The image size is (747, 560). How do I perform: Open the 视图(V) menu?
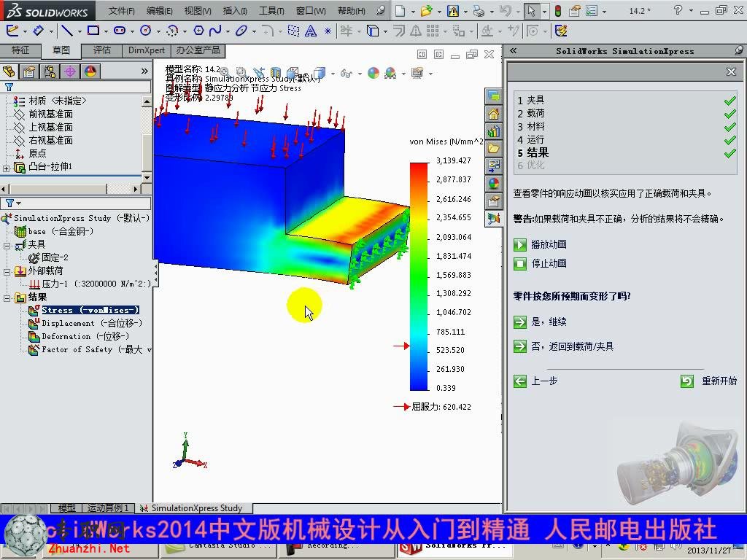[197, 10]
